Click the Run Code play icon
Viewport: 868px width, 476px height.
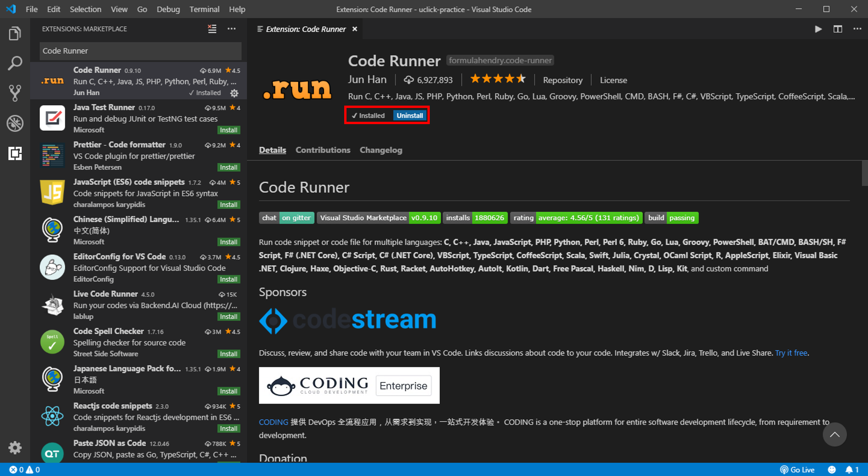[818, 29]
